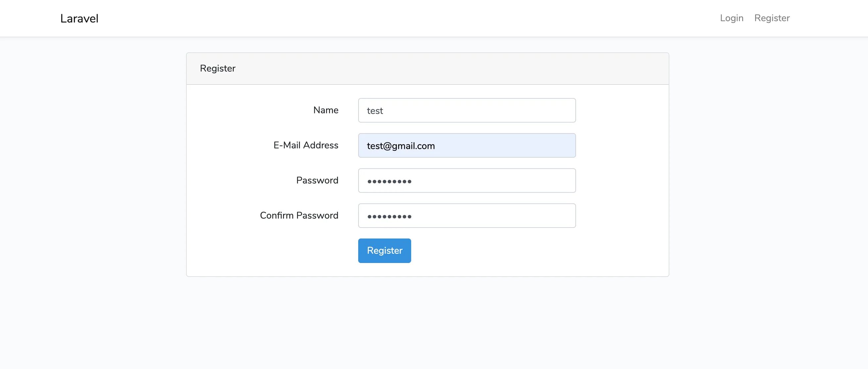Open the Login page link
This screenshot has width=868, height=369.
(x=732, y=18)
